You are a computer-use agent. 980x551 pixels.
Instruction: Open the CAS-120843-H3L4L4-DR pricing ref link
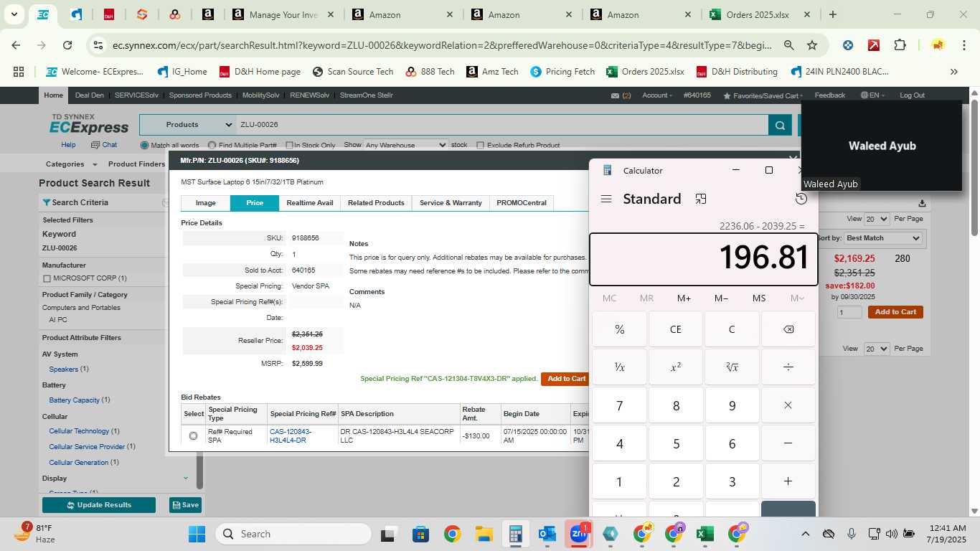[291, 435]
